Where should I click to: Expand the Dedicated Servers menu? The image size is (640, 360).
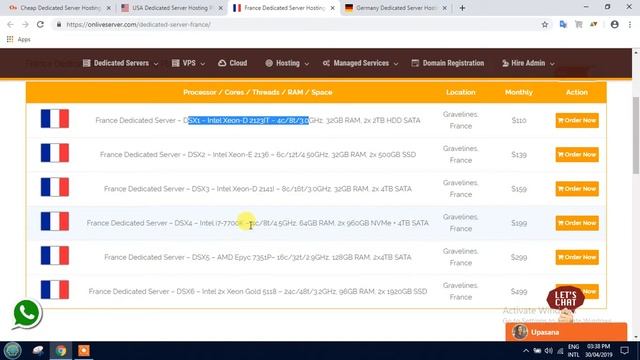[x=120, y=63]
